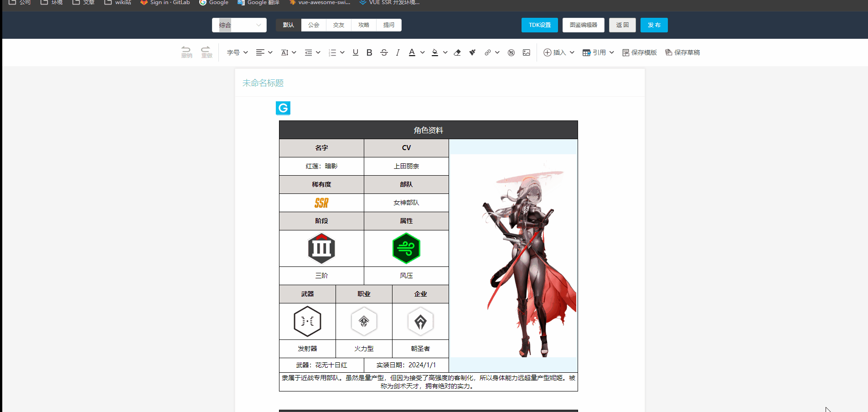Click the 未命名标题 title field
This screenshot has width=868, height=412.
point(263,83)
